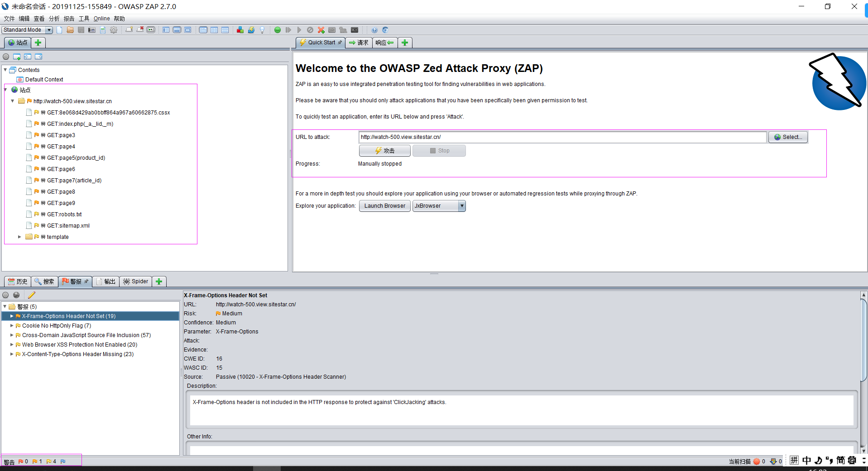Click the import context icon in sites panel
The width and height of the screenshot is (868, 471).
coord(28,57)
